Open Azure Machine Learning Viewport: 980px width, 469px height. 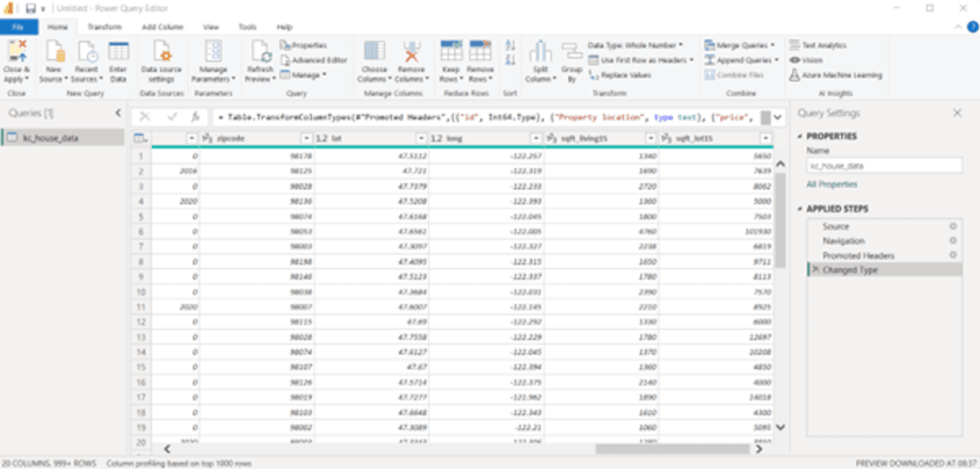click(x=835, y=74)
